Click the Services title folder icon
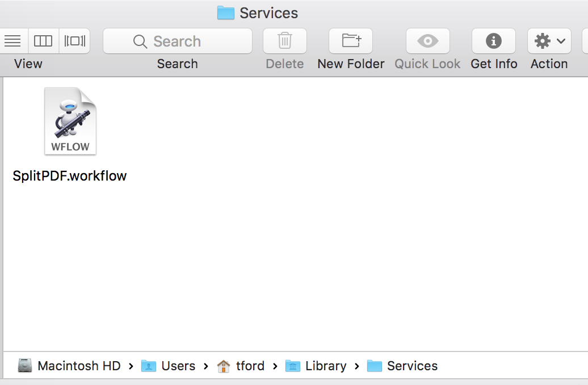The width and height of the screenshot is (588, 385). [226, 12]
